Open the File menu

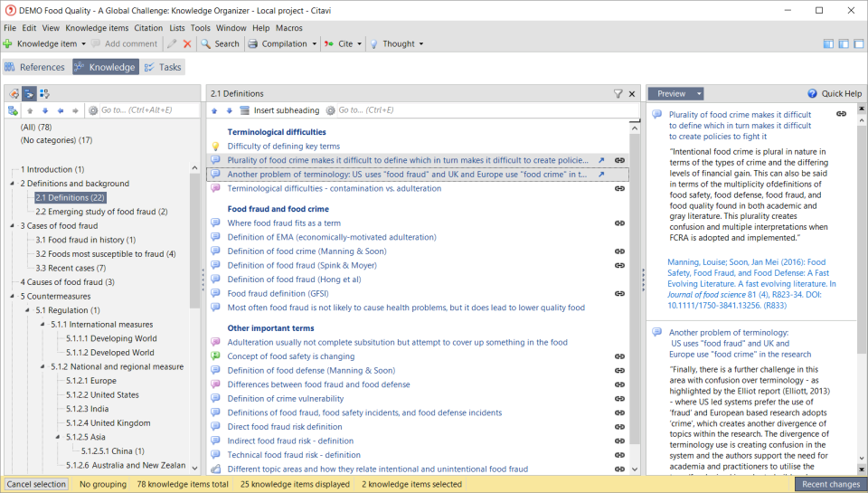10,28
